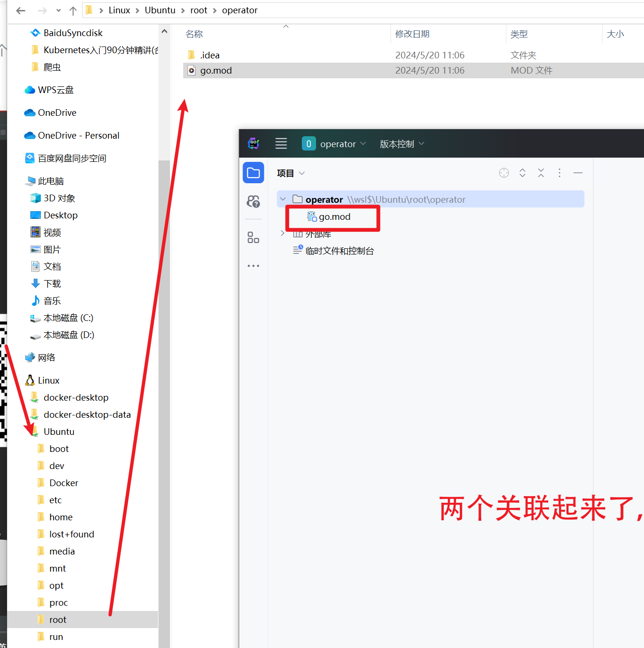Open 百度网盘同步空间 in navigation pane
This screenshot has height=648, width=644.
coord(65,158)
